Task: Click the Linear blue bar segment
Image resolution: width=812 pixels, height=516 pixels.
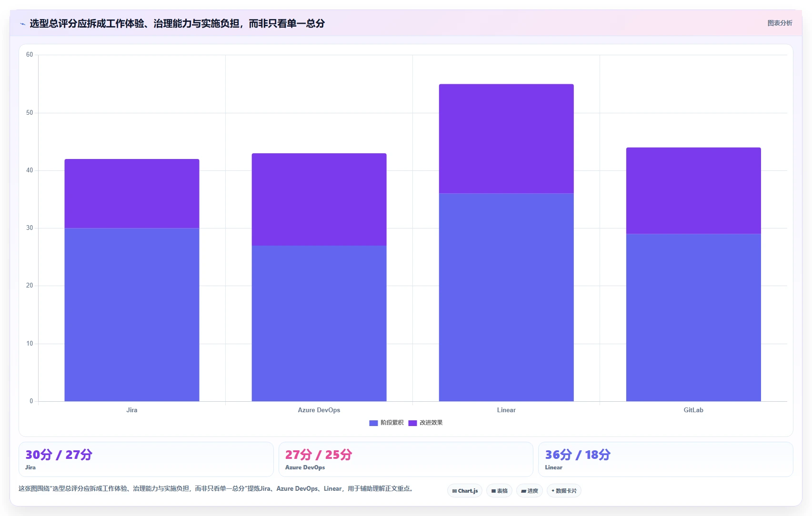Action: click(x=506, y=297)
